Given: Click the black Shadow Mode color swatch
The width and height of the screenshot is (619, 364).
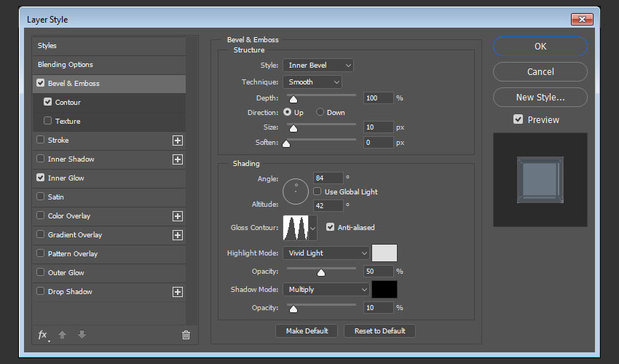Looking at the screenshot, I should (x=384, y=289).
